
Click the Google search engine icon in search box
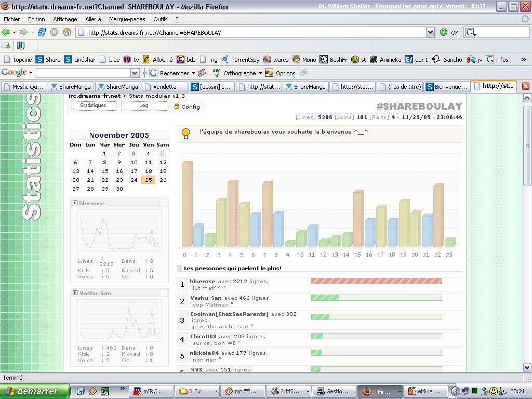470,32
